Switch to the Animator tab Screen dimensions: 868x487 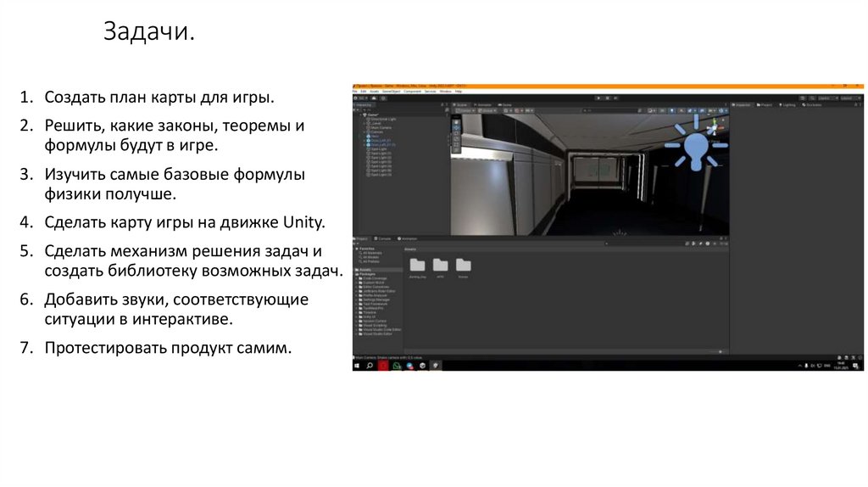point(481,104)
